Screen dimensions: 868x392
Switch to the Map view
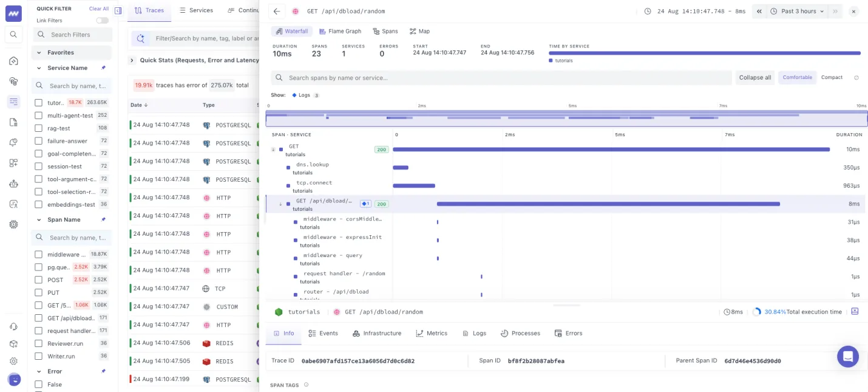point(419,31)
